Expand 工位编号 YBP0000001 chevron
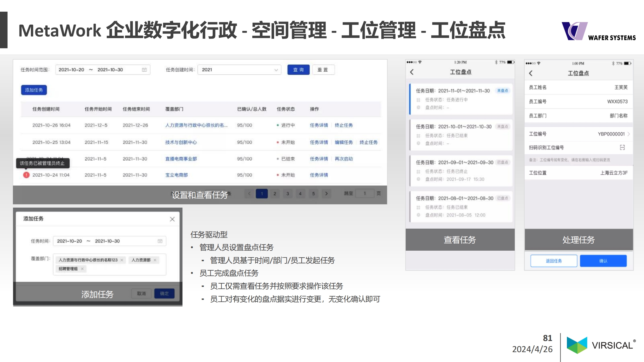 629,134
